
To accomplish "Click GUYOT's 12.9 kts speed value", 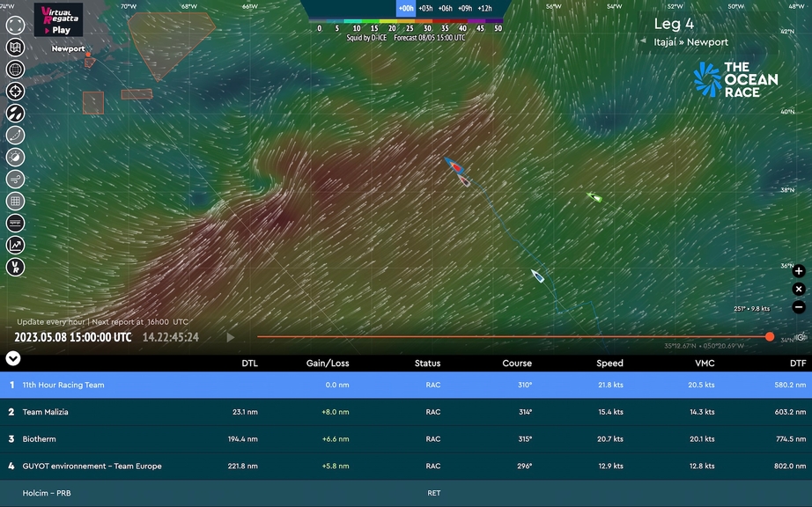I will tap(610, 466).
